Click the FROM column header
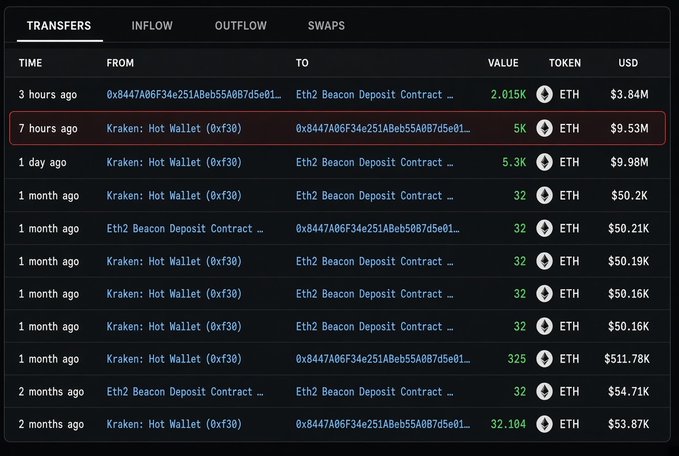Viewport: 679px width, 456px height. (x=120, y=63)
